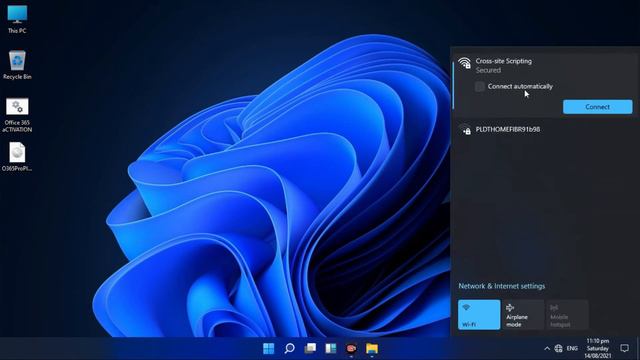Screen dimensions: 640x360
Task: Select Office 365 aCTIVATION desktop file
Action: [x=17, y=115]
